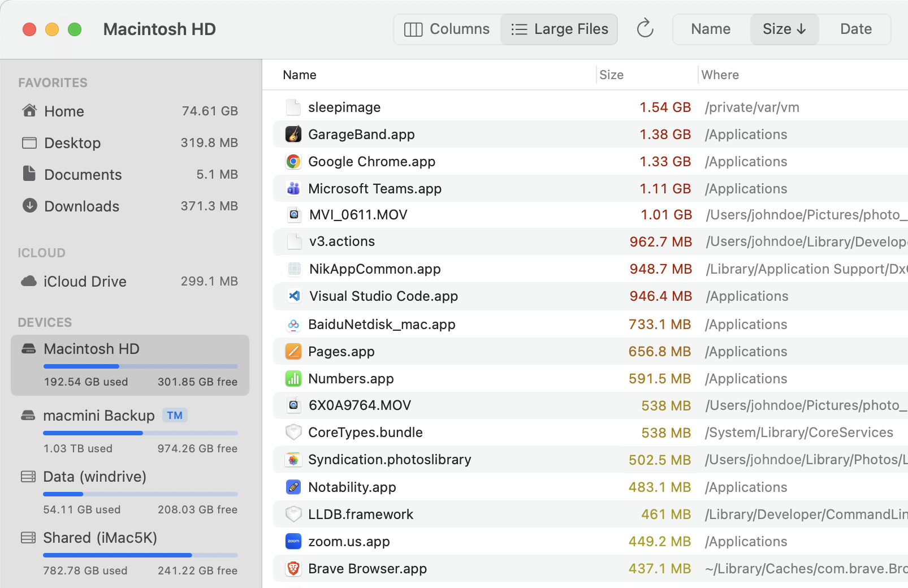Select the Shared (iMac5K) device
Screen dimensions: 908x588
(130, 554)
